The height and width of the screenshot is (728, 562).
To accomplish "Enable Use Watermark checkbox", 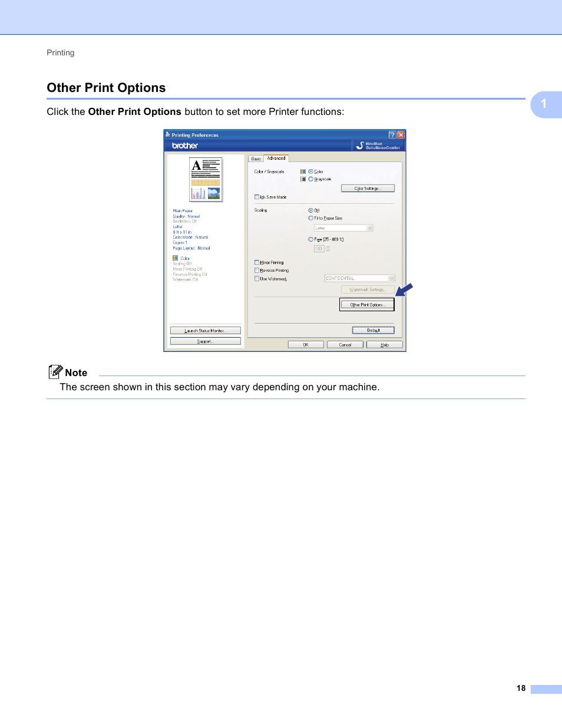I will coord(257,279).
